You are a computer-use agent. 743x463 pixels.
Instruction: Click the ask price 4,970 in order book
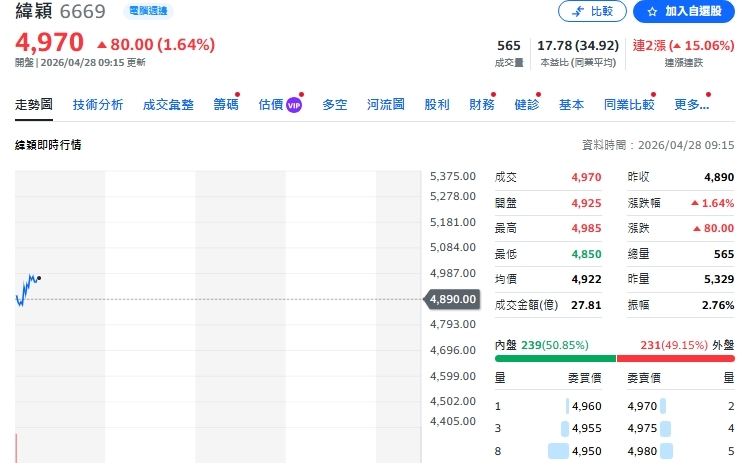[x=642, y=406]
